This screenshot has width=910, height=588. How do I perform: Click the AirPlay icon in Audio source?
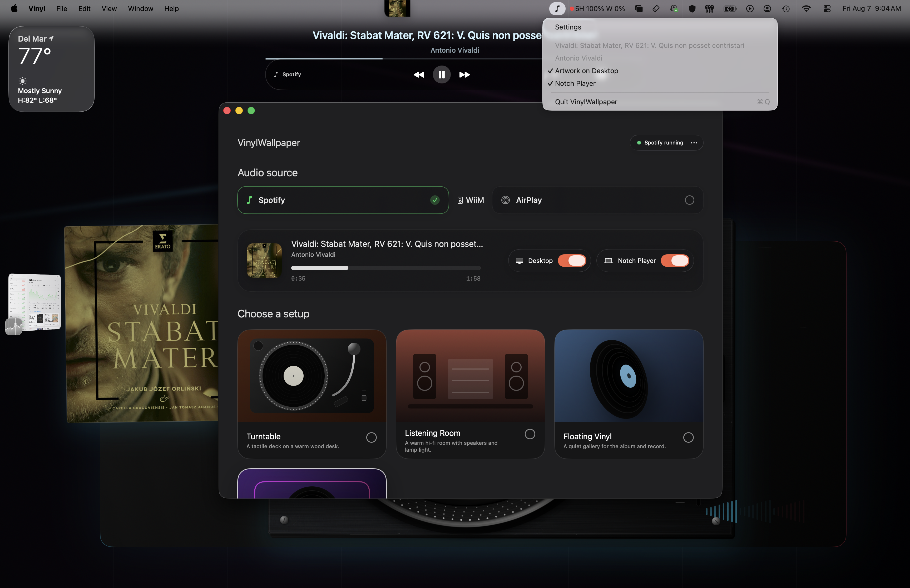point(505,200)
